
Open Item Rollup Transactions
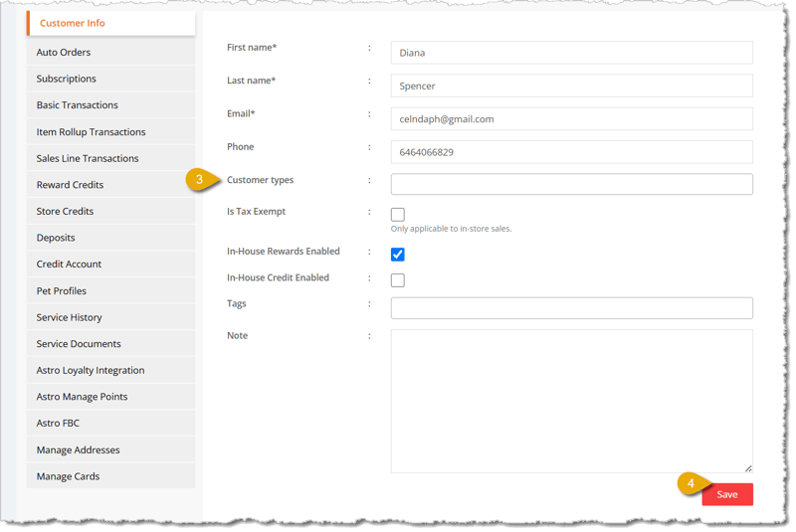click(110, 132)
